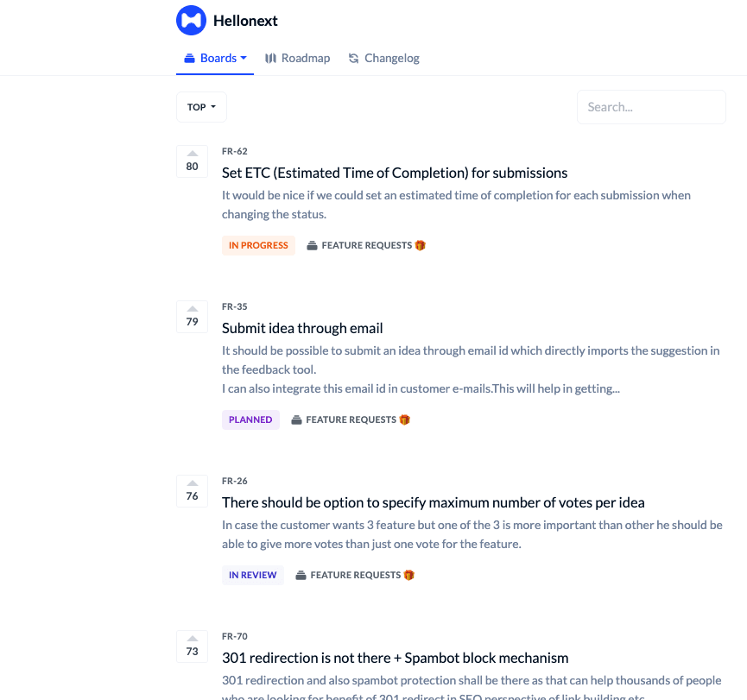The height and width of the screenshot is (700, 747).
Task: Click the IN REVIEW status badge
Action: pos(253,575)
